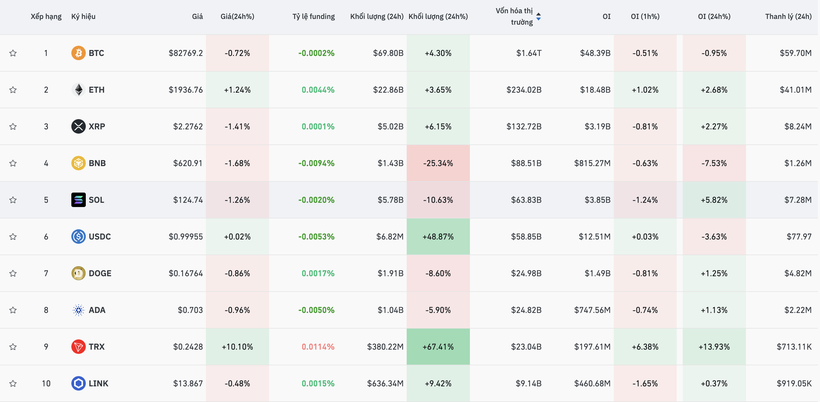Click the TRON TRX coin icon

78,347
